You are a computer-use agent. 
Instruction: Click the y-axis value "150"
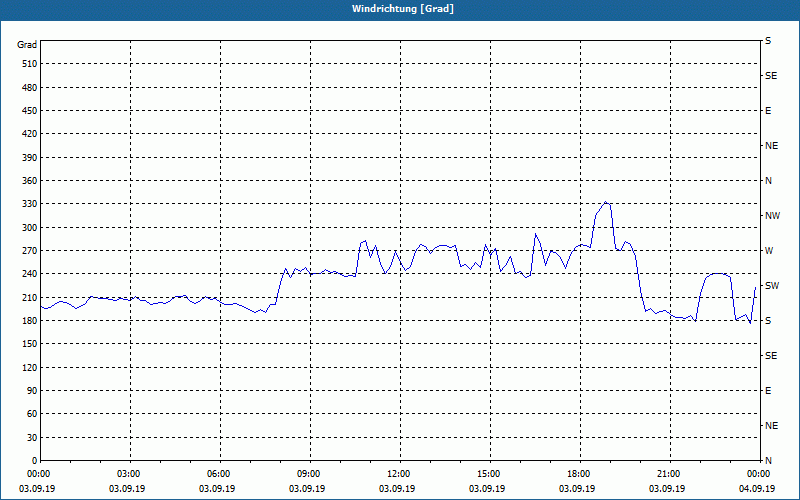pos(30,344)
